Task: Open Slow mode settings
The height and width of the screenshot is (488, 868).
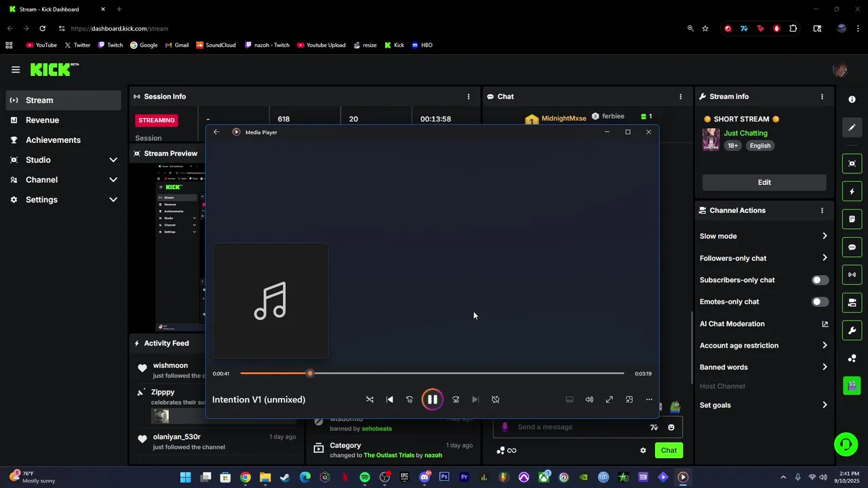Action: (x=764, y=237)
